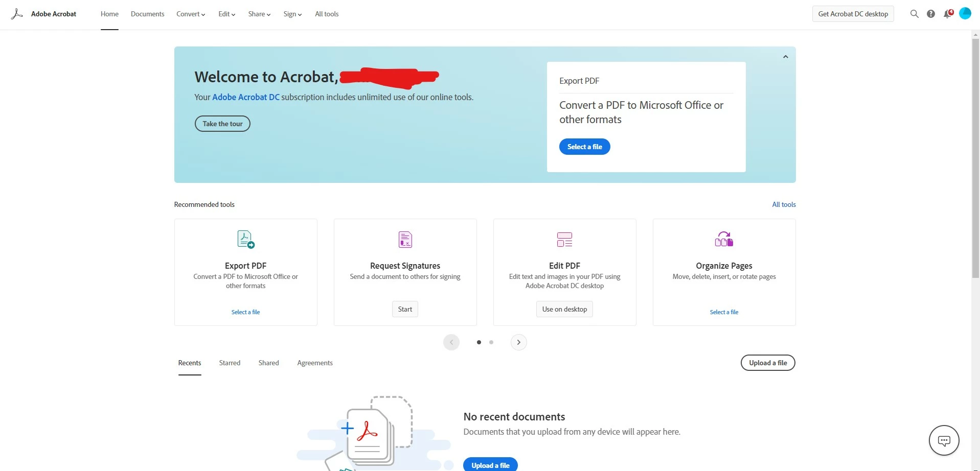Click the blue Upload a file button

coord(490,464)
